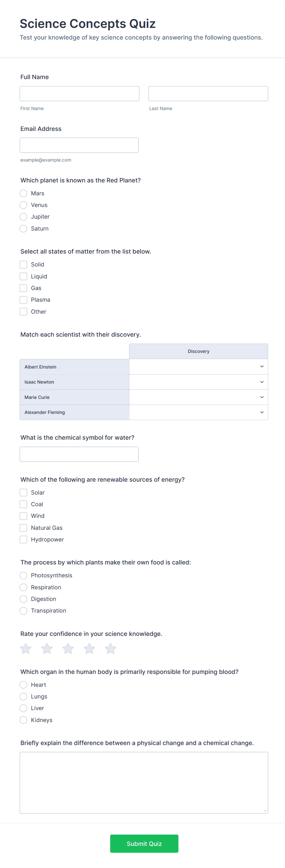Focus the First Name field
Viewport: 285px width, 868px height.
point(79,94)
